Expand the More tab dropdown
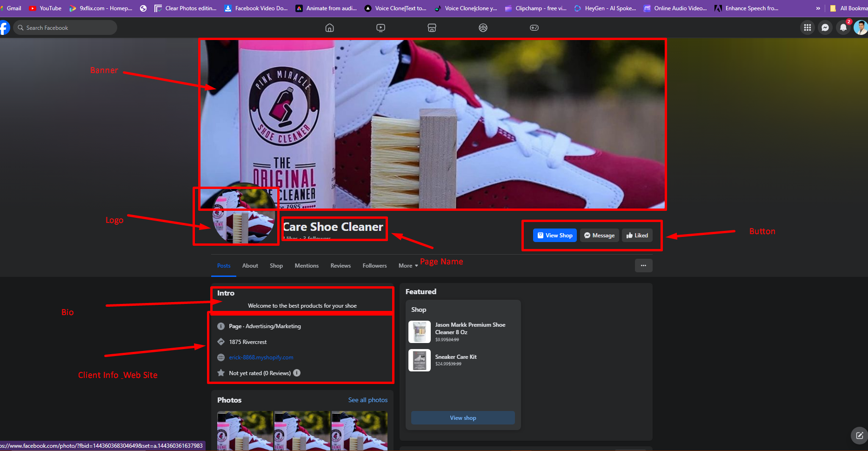 408,266
